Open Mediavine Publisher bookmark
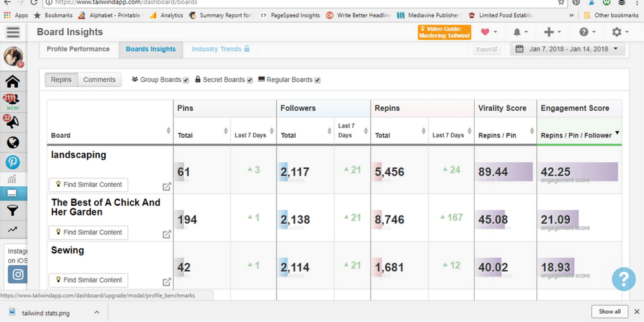Image resolution: width=644 pixels, height=322 pixels. pyautogui.click(x=428, y=15)
